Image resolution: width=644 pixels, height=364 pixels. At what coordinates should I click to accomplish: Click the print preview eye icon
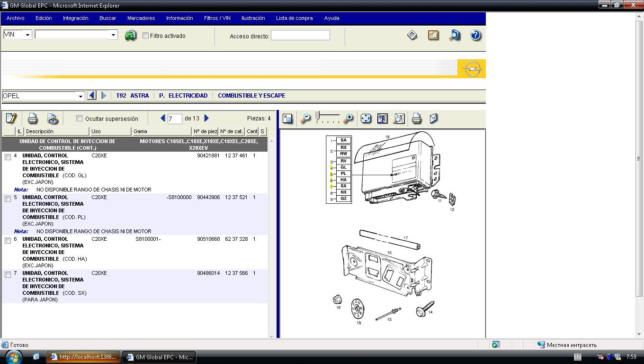click(52, 118)
